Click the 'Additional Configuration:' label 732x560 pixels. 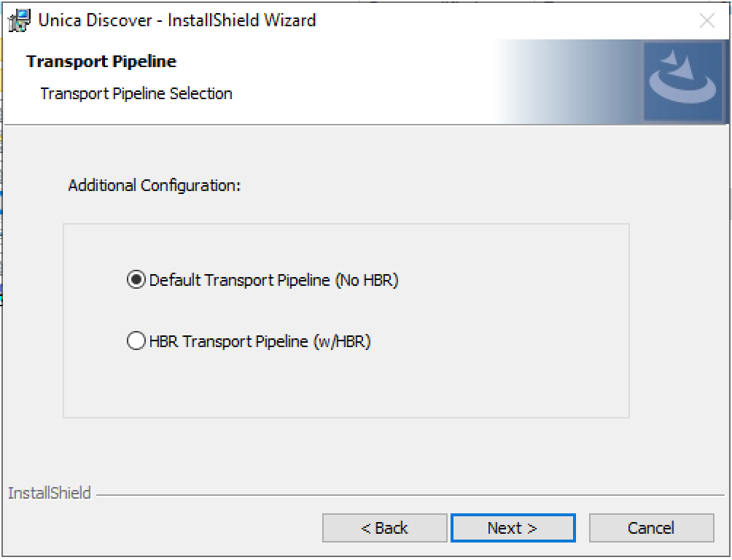[x=154, y=185]
